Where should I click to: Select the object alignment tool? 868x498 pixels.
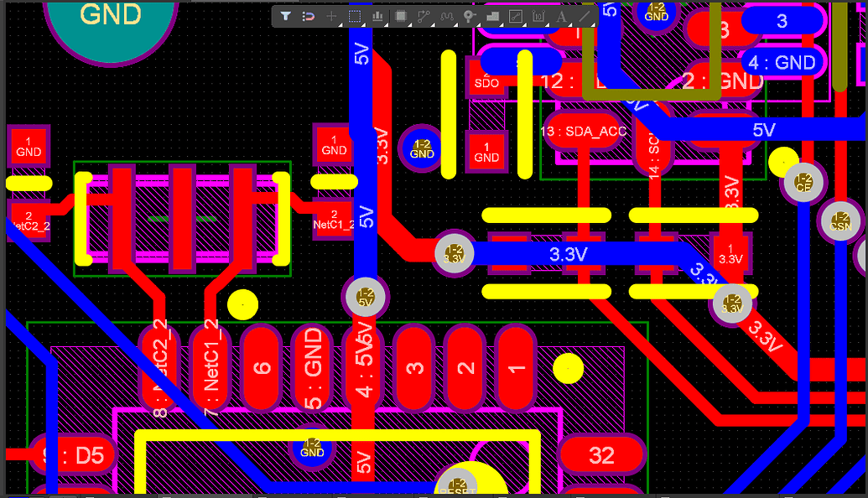tap(378, 15)
